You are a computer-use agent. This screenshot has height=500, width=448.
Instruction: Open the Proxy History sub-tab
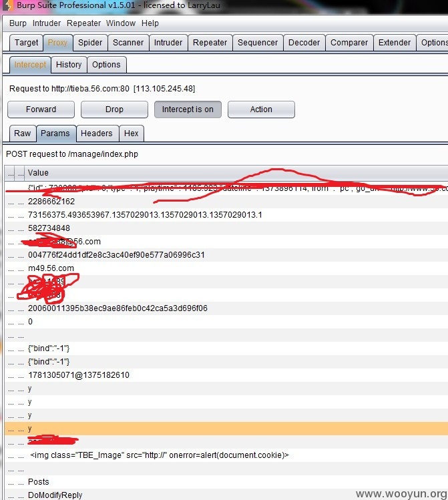pos(69,65)
